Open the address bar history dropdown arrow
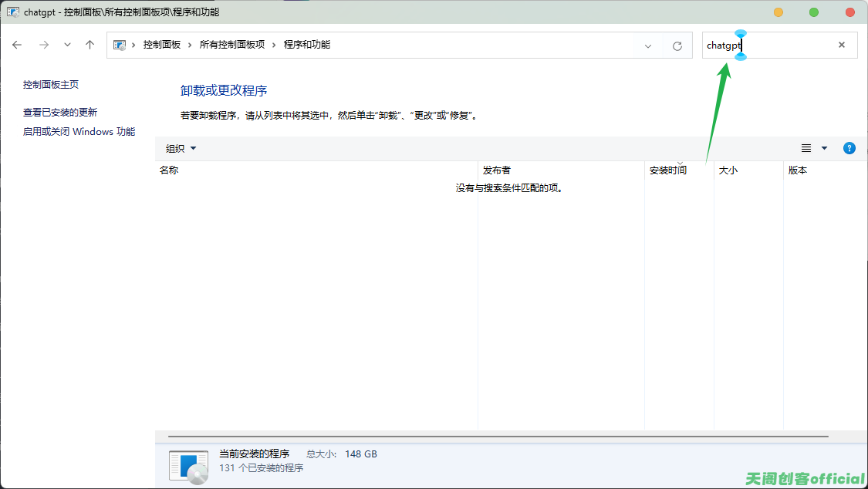 [x=647, y=45]
